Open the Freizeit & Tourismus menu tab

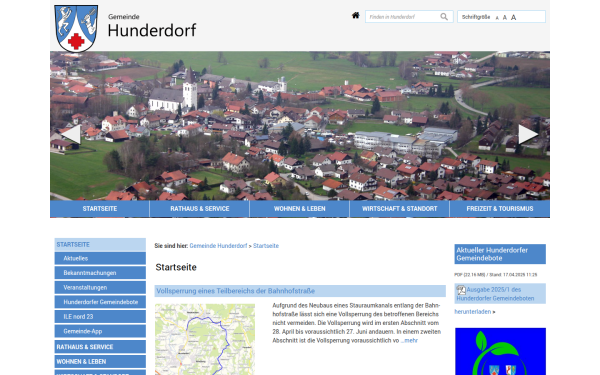click(x=500, y=209)
